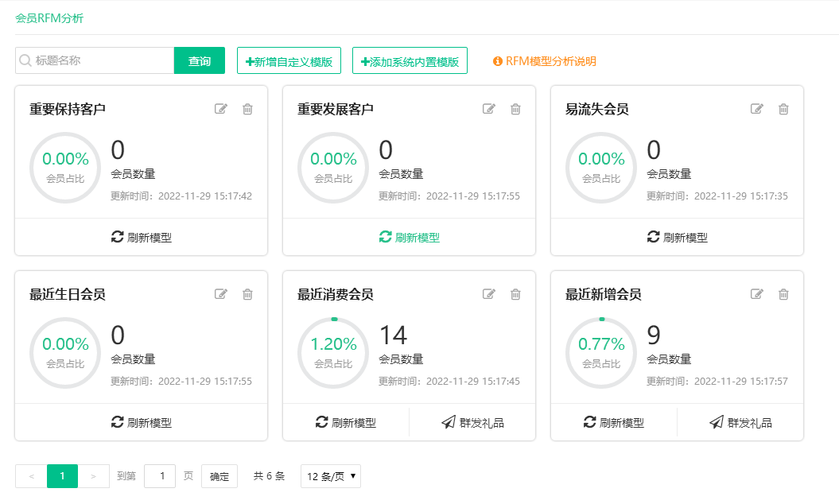Click edit icon on 易流失会员 card
This screenshot has height=504, width=839.
(x=757, y=109)
